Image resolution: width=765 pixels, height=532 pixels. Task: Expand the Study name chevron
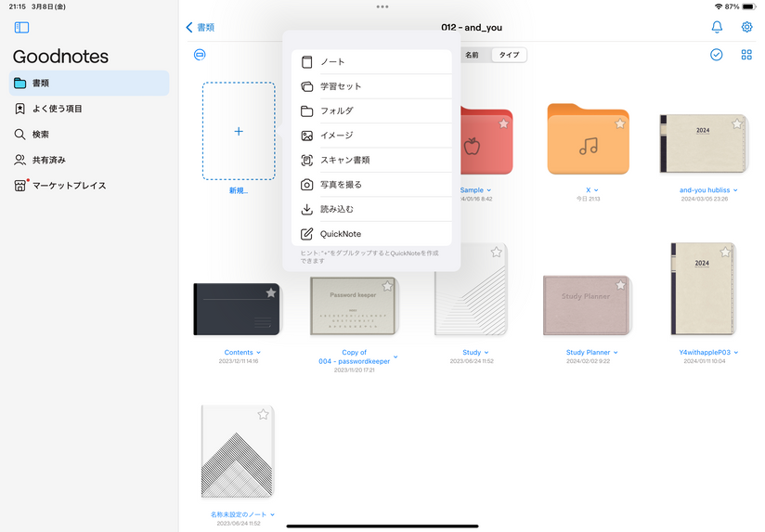click(x=486, y=353)
